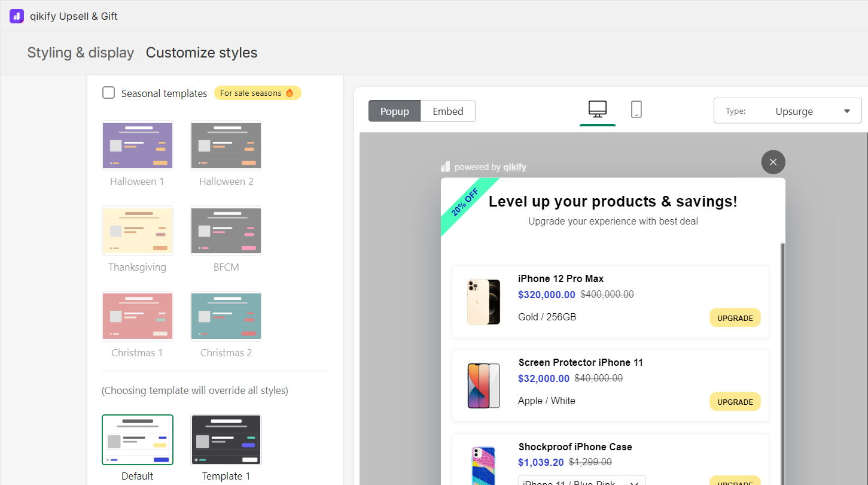868x485 pixels.
Task: Click the $400,000.00 crossed-out price
Action: [607, 295]
